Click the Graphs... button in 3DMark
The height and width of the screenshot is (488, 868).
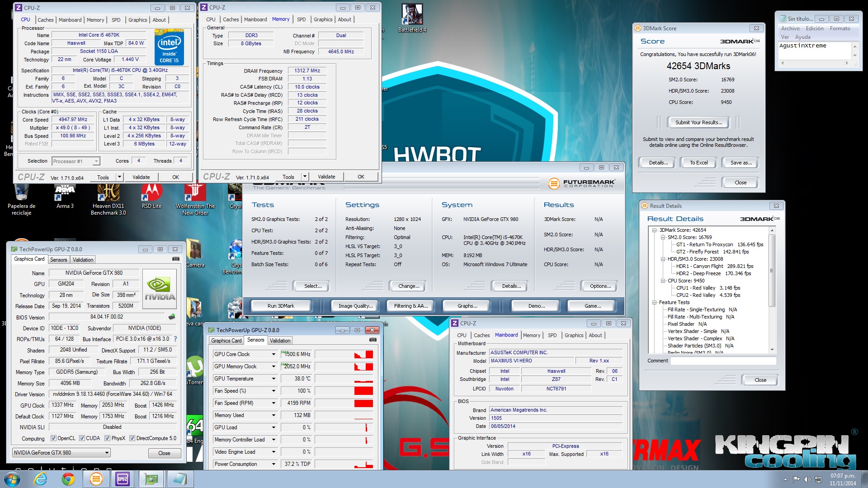click(x=467, y=306)
